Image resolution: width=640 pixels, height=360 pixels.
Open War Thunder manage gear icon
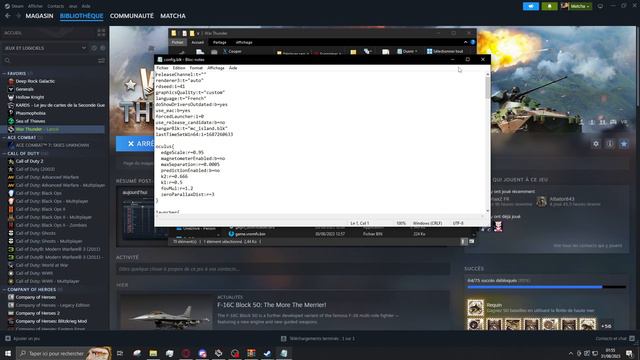click(x=596, y=144)
